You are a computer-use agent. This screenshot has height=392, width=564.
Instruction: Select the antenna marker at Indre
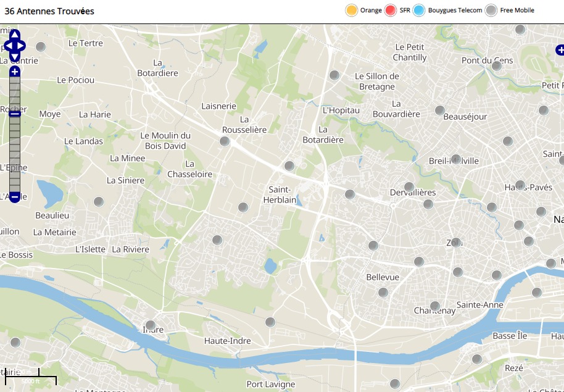[x=150, y=325]
